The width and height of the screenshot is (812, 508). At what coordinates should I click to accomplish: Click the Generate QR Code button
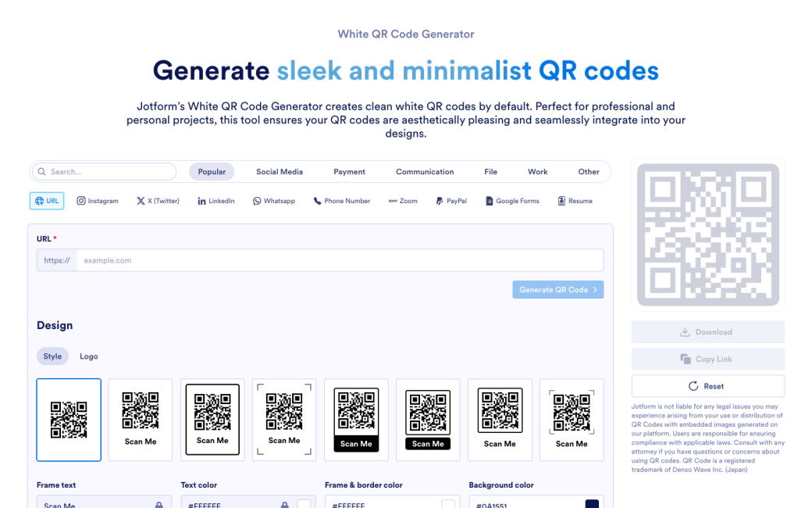[x=557, y=290]
